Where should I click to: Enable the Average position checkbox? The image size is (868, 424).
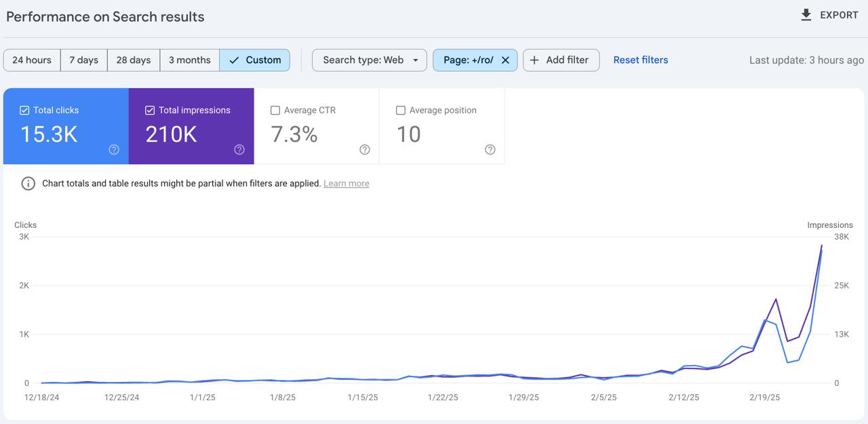click(401, 110)
